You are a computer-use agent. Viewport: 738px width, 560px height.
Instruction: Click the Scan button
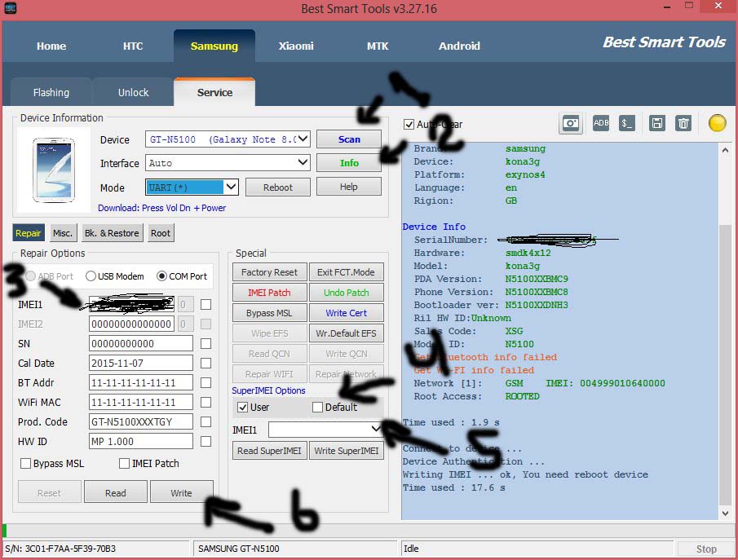(349, 139)
